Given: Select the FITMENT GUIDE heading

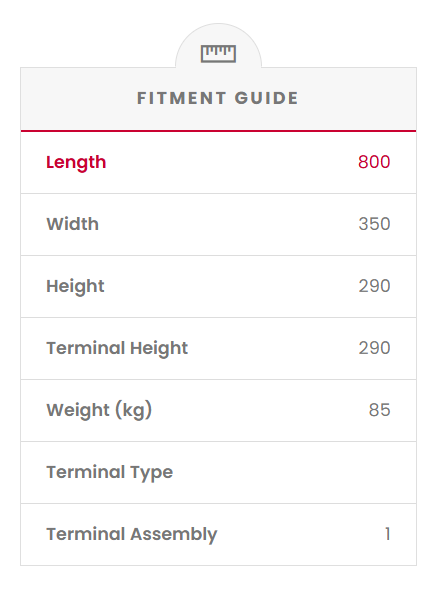Looking at the screenshot, I should point(218,98).
